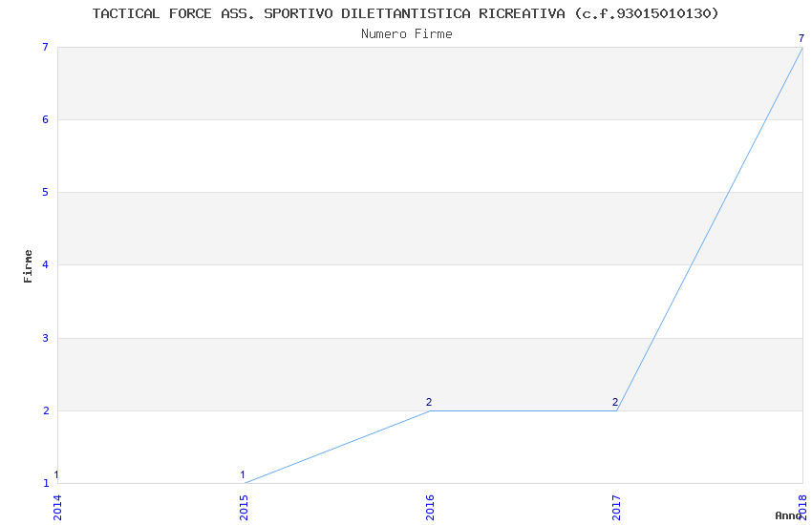Click data label 2 above 2016 point

point(429,402)
